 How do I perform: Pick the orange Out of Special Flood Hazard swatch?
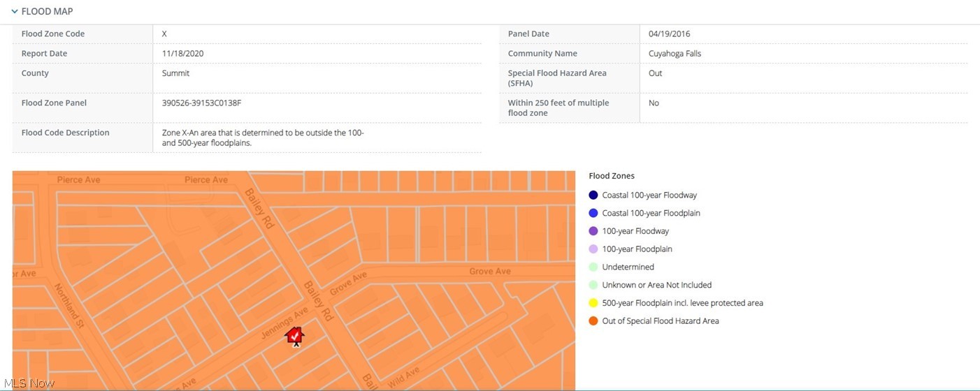[x=593, y=321]
